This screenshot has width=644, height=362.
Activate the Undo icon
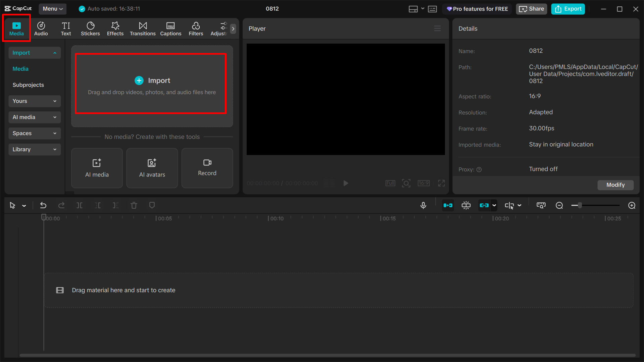[x=43, y=205]
